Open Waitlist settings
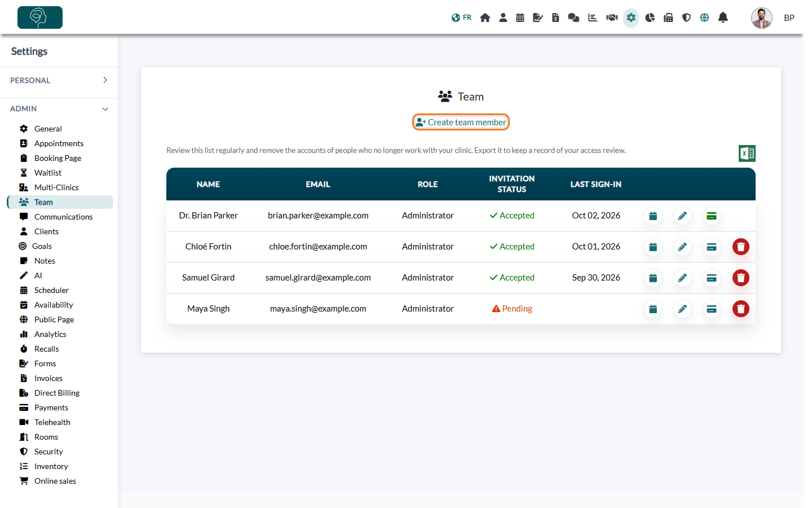Viewport: 812px width, 508px height. 48,173
